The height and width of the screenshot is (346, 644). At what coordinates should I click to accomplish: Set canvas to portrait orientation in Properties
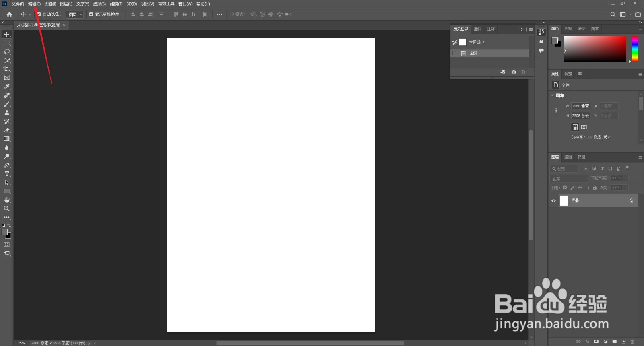pos(575,127)
